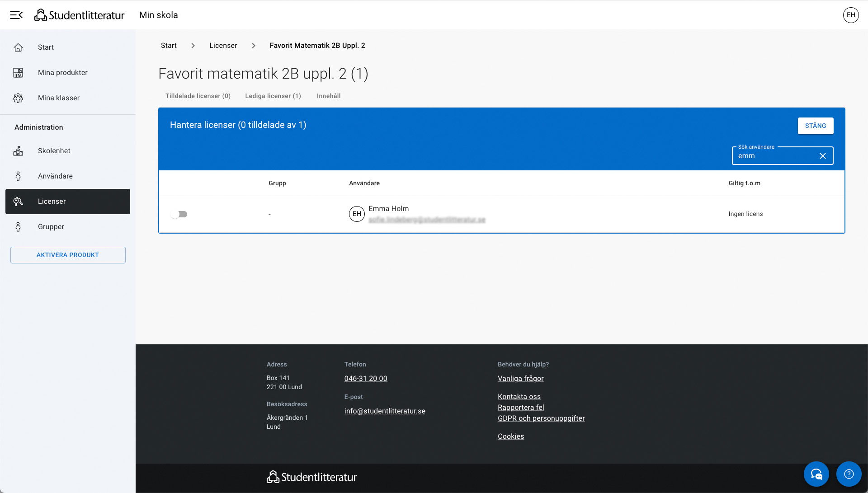Click the Mina klasser group icon

coord(18,98)
